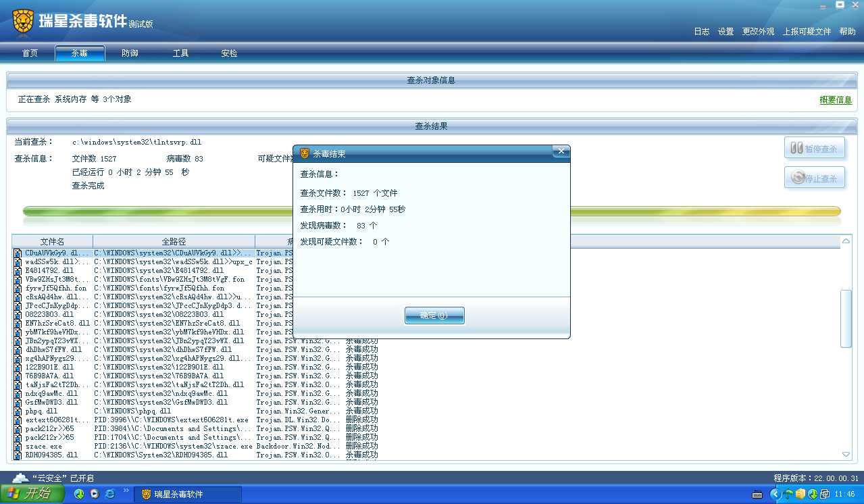
Task: Click 更改外观 in the top bar
Action: (759, 32)
